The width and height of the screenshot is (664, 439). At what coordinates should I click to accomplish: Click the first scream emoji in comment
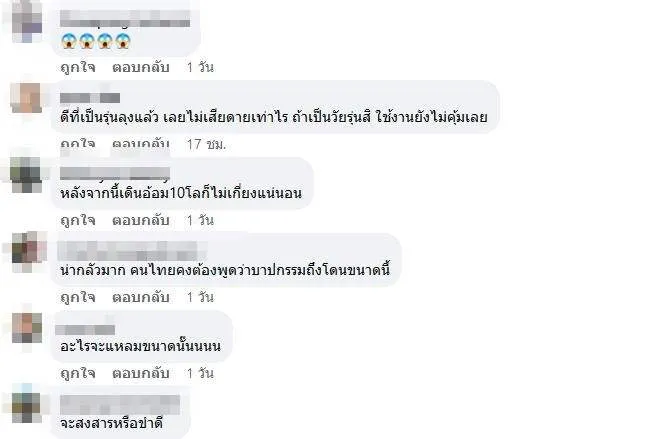point(69,41)
